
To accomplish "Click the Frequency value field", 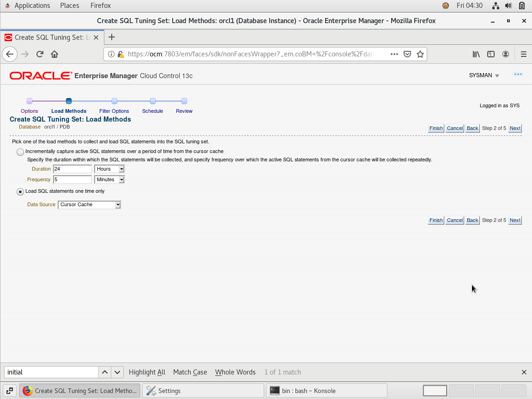I will point(72,180).
